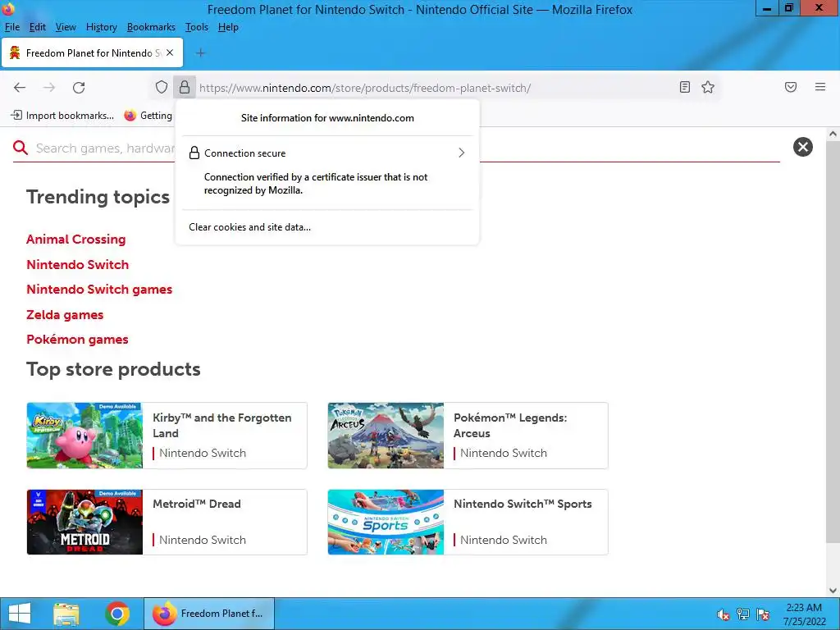Click Clear cookies and site data

[249, 227]
